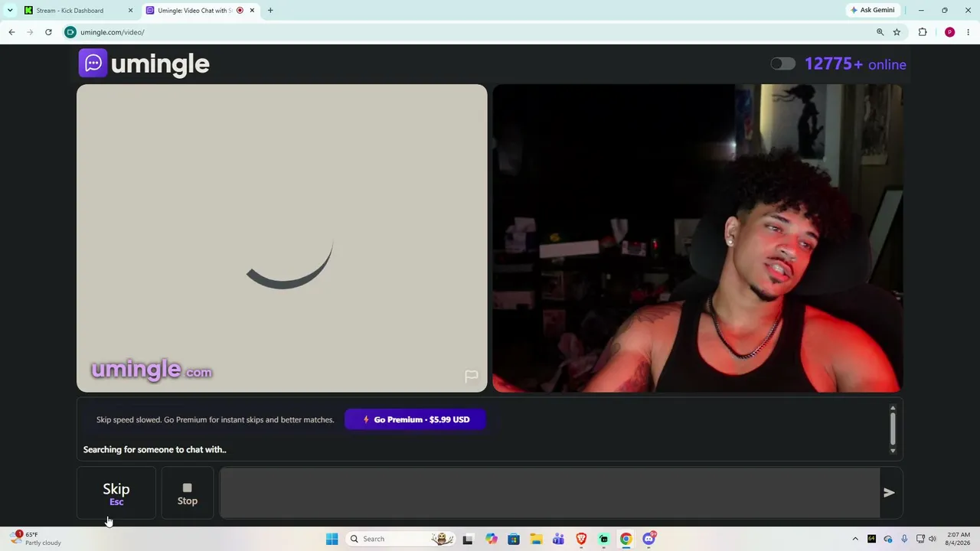Image resolution: width=980 pixels, height=551 pixels.
Task: Open Brave browser from the taskbar
Action: pyautogui.click(x=581, y=539)
